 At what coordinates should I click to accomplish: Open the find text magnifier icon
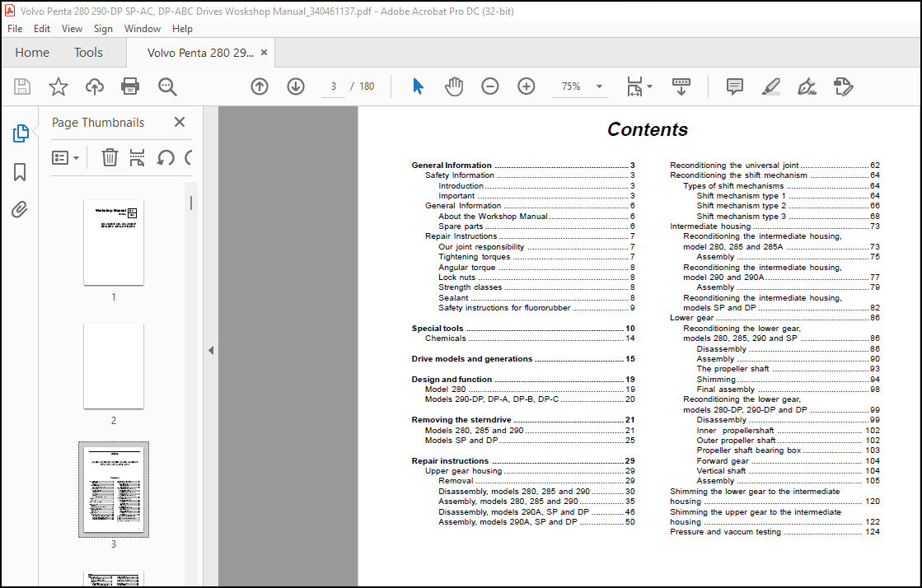167,86
